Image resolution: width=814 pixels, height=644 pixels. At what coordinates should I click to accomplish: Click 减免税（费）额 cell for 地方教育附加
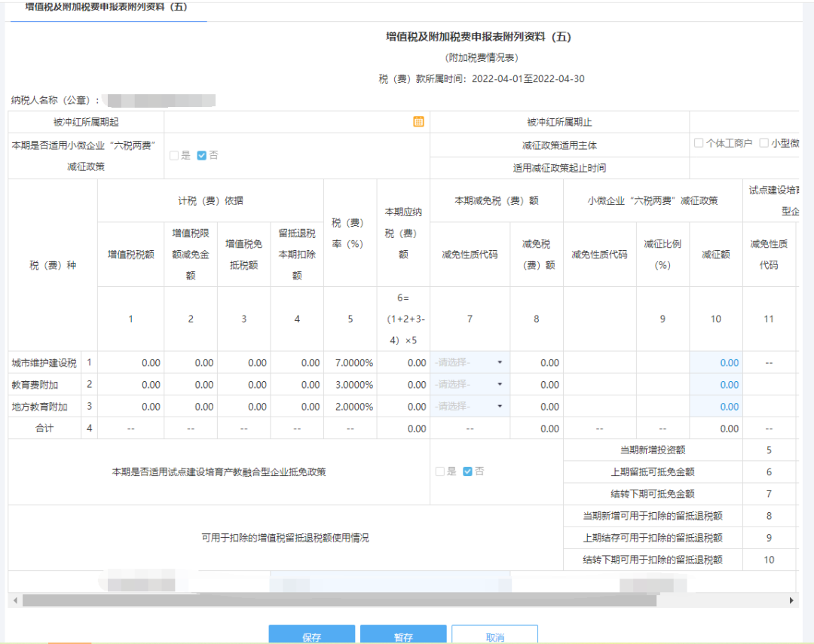537,407
